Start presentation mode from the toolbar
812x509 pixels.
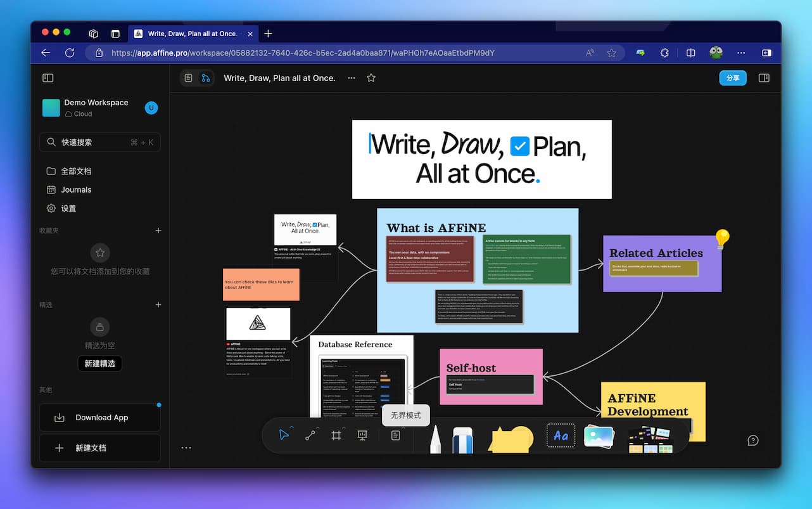click(x=362, y=435)
